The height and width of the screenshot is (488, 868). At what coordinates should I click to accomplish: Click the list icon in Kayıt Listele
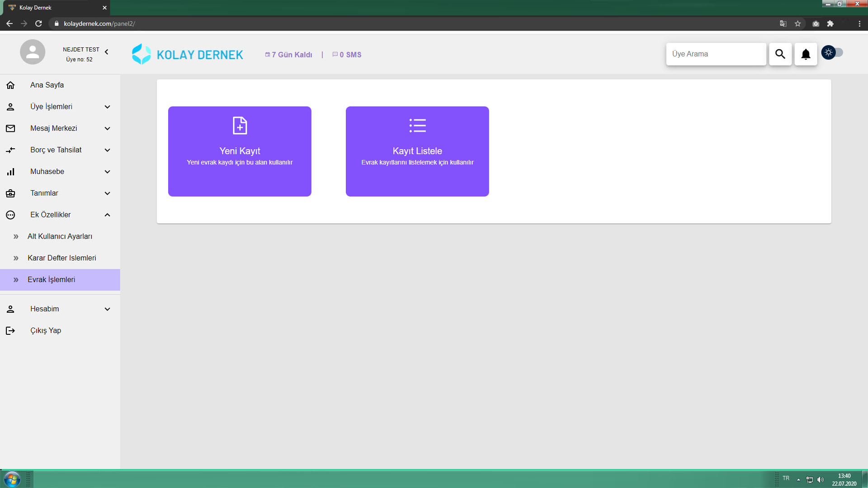click(417, 126)
